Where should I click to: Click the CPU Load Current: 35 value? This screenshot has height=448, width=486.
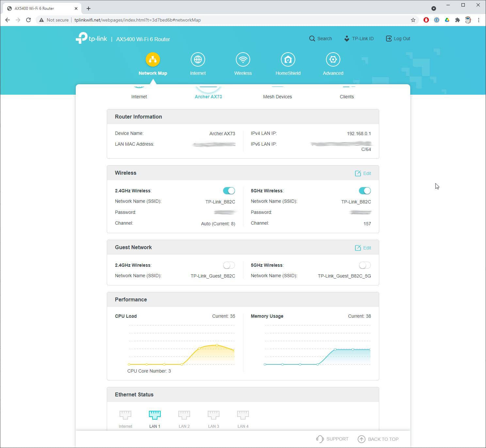pyautogui.click(x=224, y=316)
